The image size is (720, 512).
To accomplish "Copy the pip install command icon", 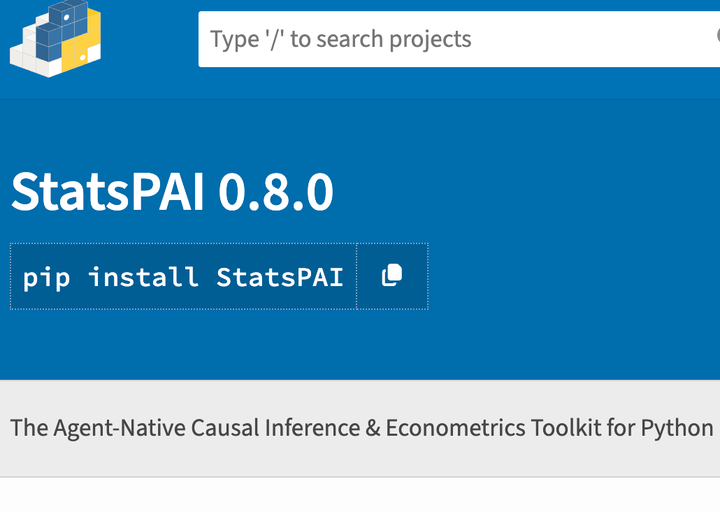I will point(392,276).
